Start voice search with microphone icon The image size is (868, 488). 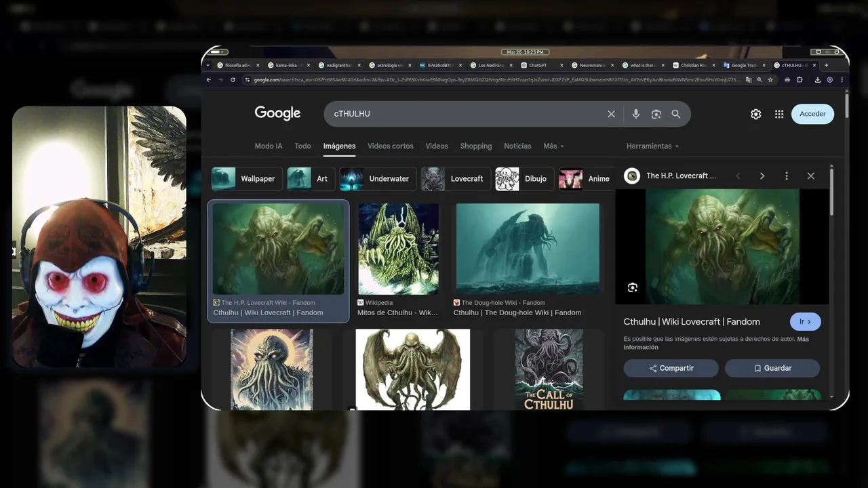pyautogui.click(x=635, y=114)
